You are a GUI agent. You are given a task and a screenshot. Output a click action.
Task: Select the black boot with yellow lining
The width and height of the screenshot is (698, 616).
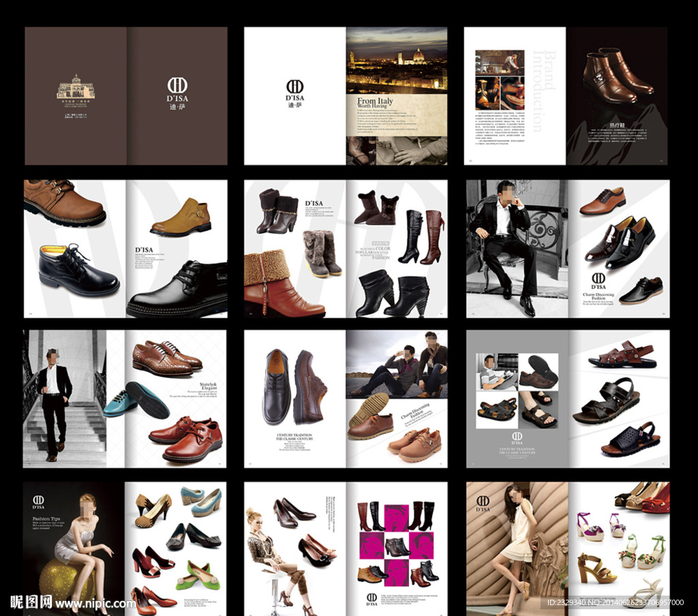pos(78,270)
